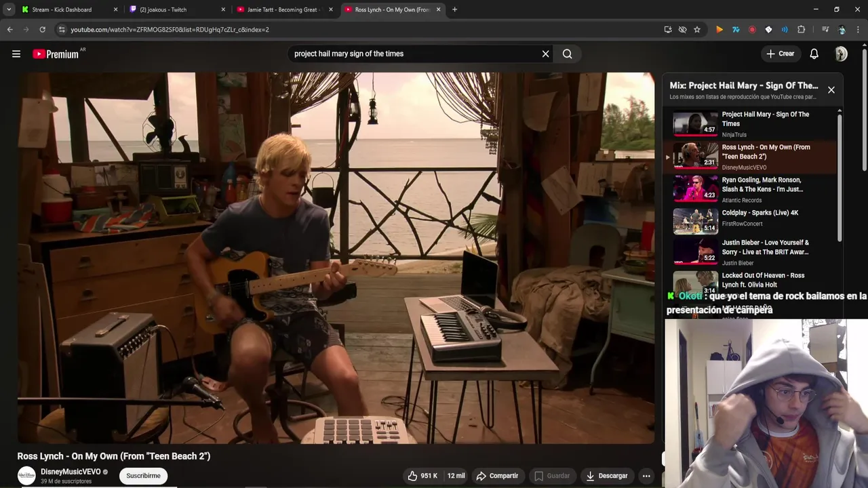This screenshot has width=868, height=488.
Task: Open the site information icon in address bar
Action: 62,30
